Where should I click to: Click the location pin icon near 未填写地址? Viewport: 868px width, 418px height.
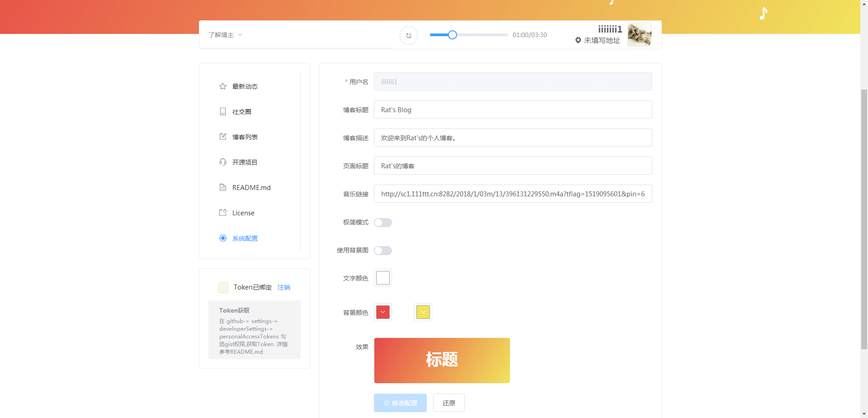[x=578, y=40]
